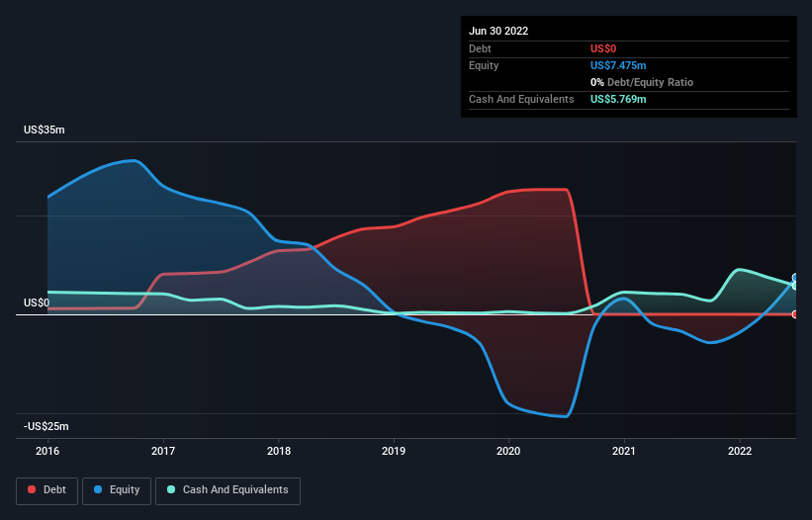Click the 2018 x-axis label
The width and height of the screenshot is (812, 520).
click(279, 451)
